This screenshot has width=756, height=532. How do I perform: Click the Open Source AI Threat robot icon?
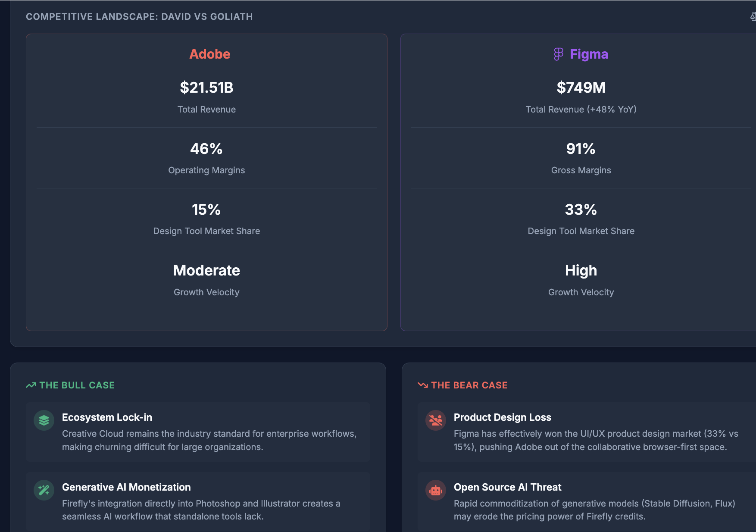coord(436,490)
